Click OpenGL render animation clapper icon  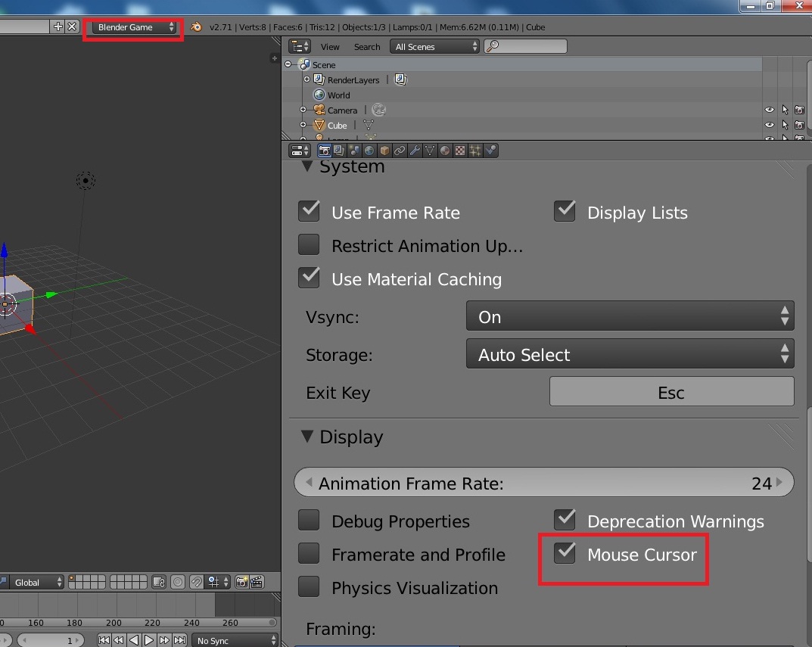[257, 582]
